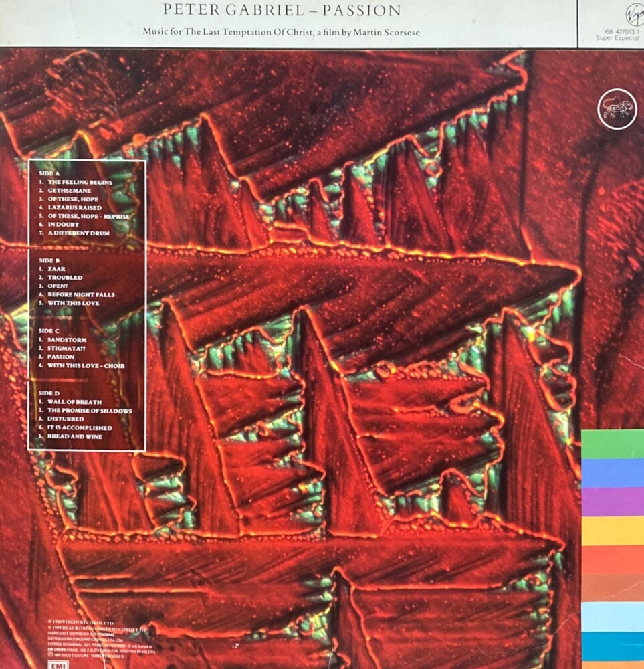Select track 3 "OF THESE, HOPE"
Viewport: 644px width, 669px height.
(73, 199)
